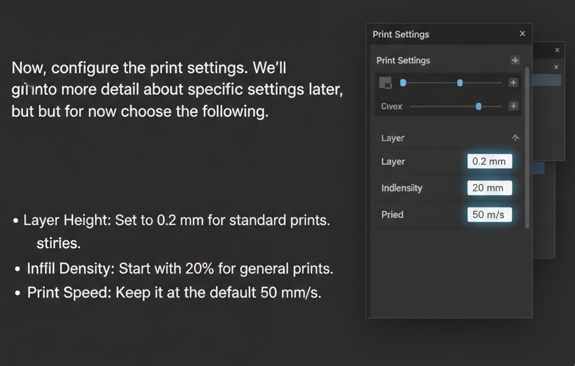Click plus icon beside the top slider

click(513, 83)
